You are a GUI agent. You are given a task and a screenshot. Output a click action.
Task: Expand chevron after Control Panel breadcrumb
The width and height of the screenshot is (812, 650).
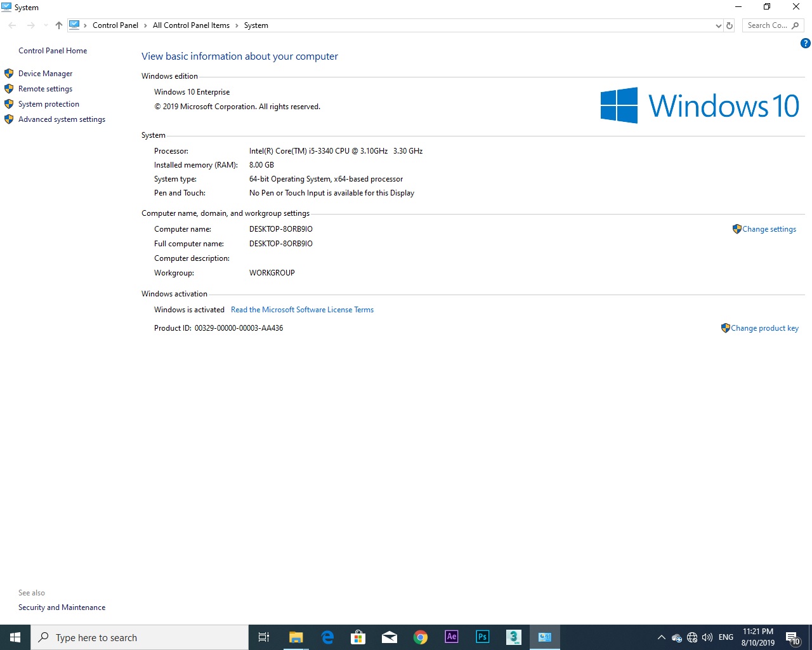pyautogui.click(x=145, y=25)
